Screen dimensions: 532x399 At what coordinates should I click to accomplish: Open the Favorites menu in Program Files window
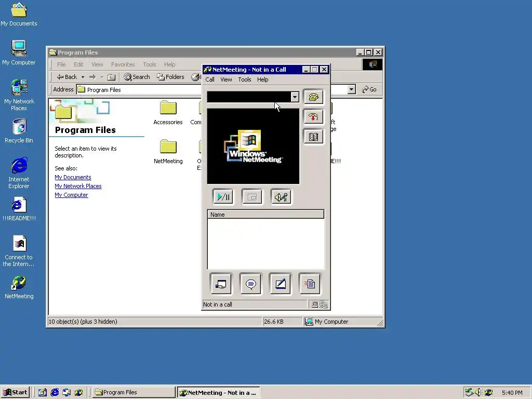coord(123,64)
